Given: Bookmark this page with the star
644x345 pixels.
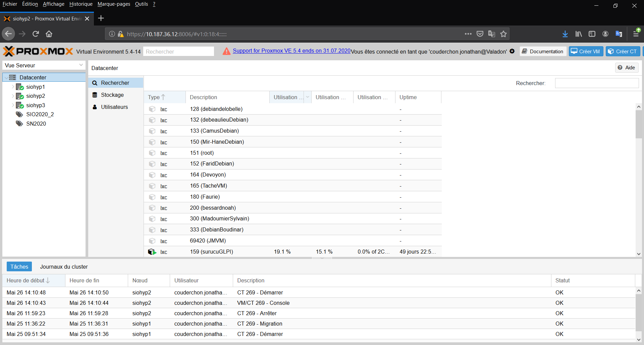Looking at the screenshot, I should click(x=503, y=34).
